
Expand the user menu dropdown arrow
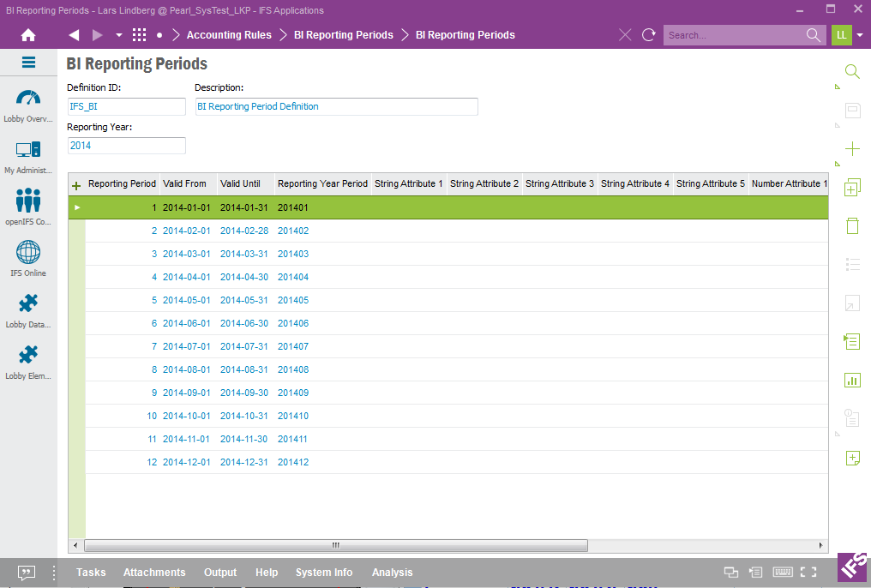860,35
